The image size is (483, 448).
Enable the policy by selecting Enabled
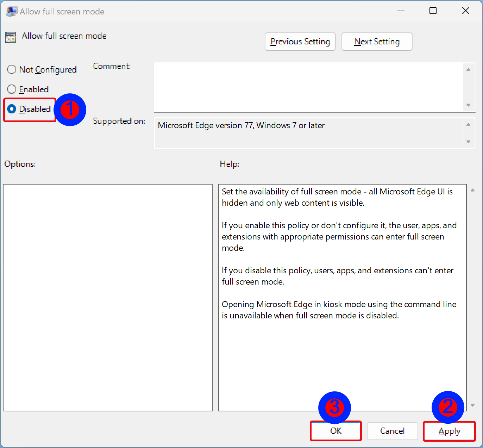11,89
